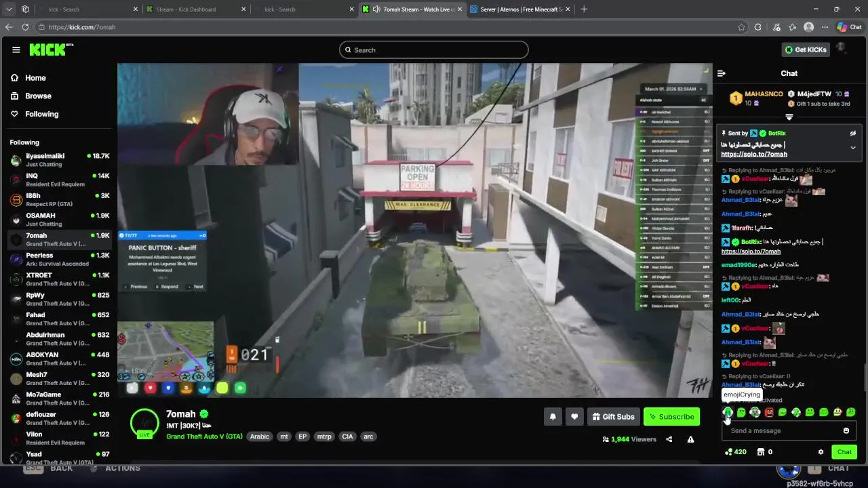The height and width of the screenshot is (488, 868).
Task: Go back in browser
Action: 9,27
